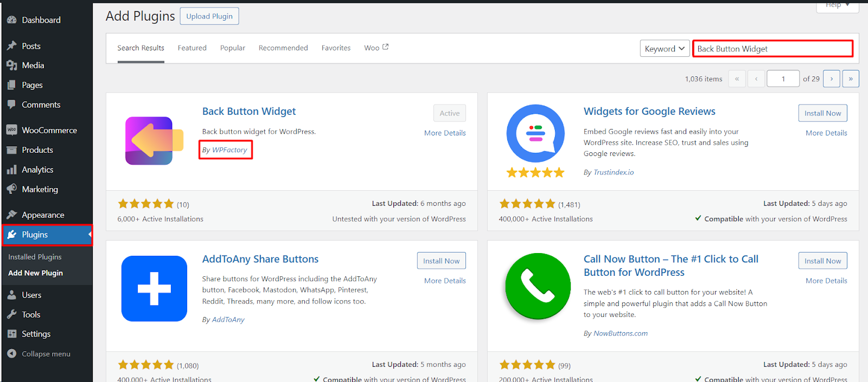Click the Collapse menu label
The image size is (868, 382).
[46, 354]
